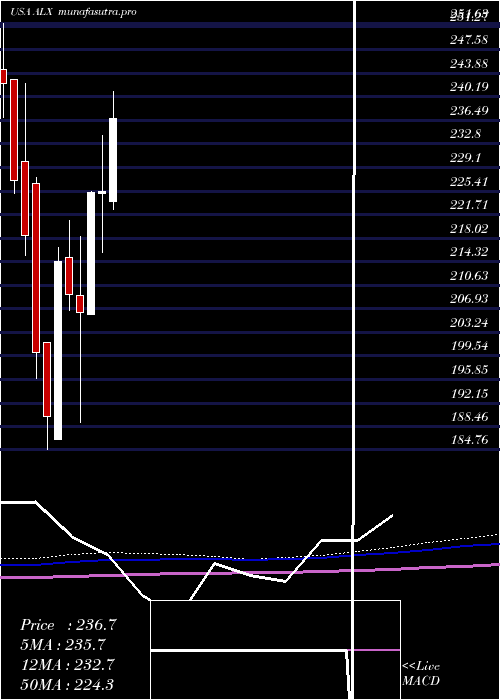The image size is (500, 700).
Task: Click the 236.49 price axis label
Action: [x=469, y=111]
